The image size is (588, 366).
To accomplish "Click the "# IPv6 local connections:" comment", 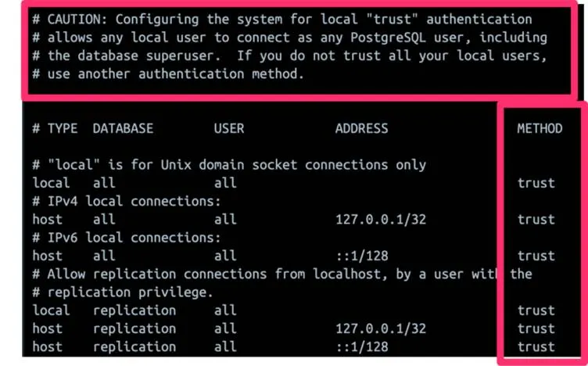I will (127, 238).
